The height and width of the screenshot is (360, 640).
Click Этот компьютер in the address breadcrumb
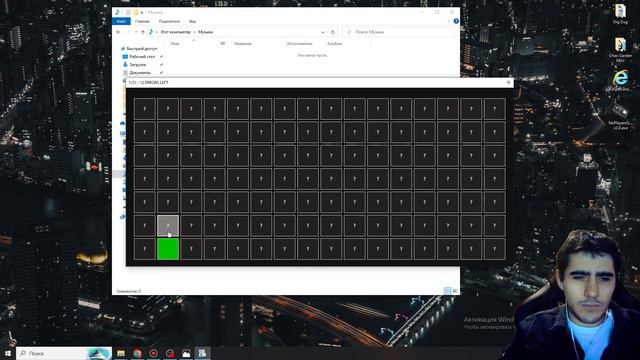click(176, 32)
